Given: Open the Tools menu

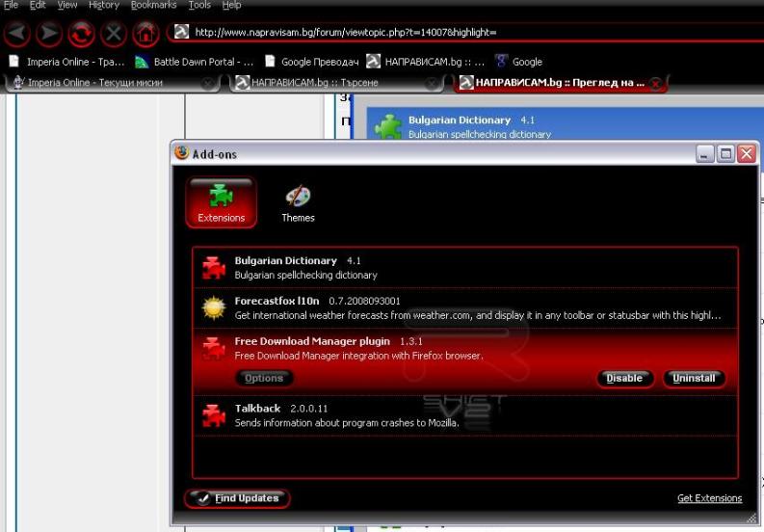Looking at the screenshot, I should tap(199, 6).
